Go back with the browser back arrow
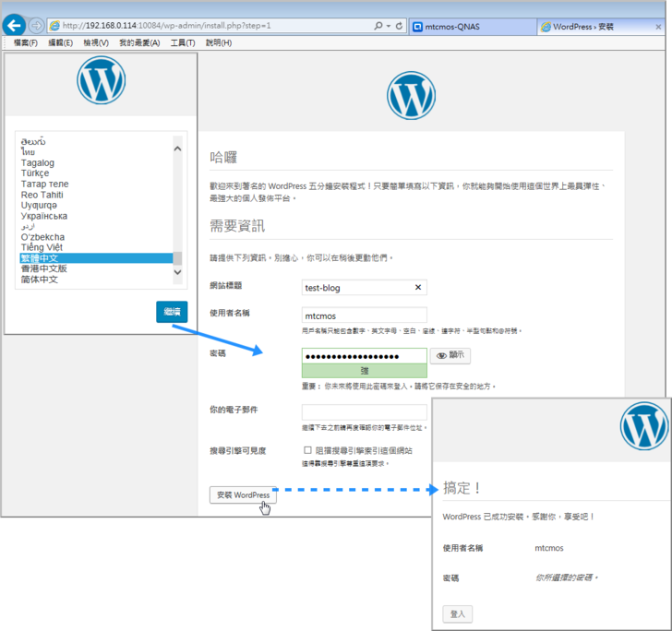This screenshot has width=672, height=631. click(x=14, y=26)
